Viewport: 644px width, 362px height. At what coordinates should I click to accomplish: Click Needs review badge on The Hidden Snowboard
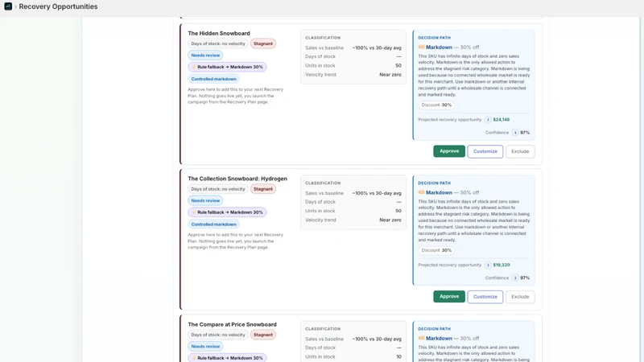click(205, 55)
